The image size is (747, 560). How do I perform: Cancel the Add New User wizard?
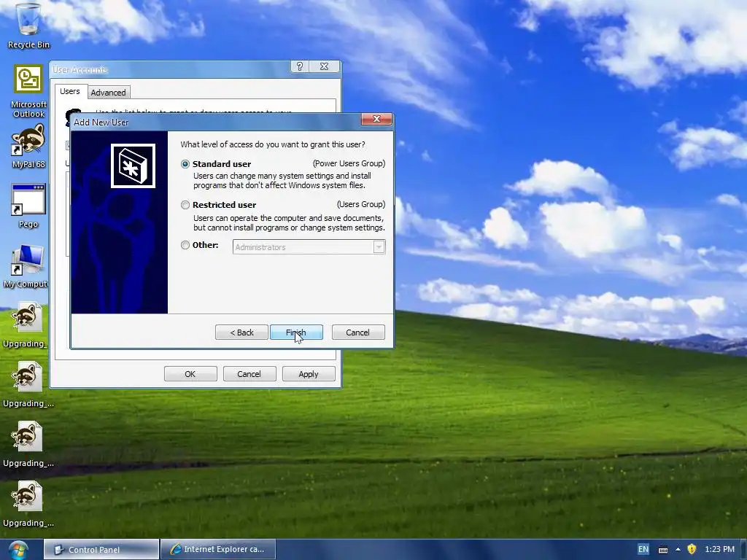(357, 332)
